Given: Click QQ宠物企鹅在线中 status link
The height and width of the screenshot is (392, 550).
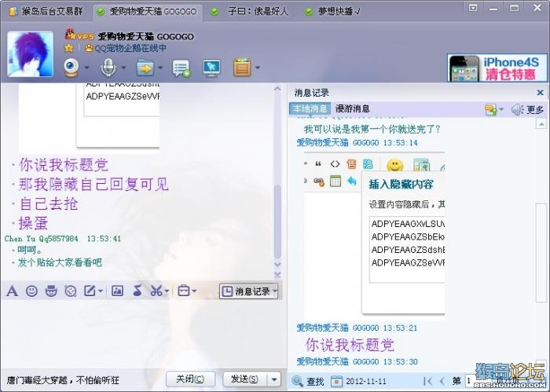Looking at the screenshot, I should click(x=130, y=49).
